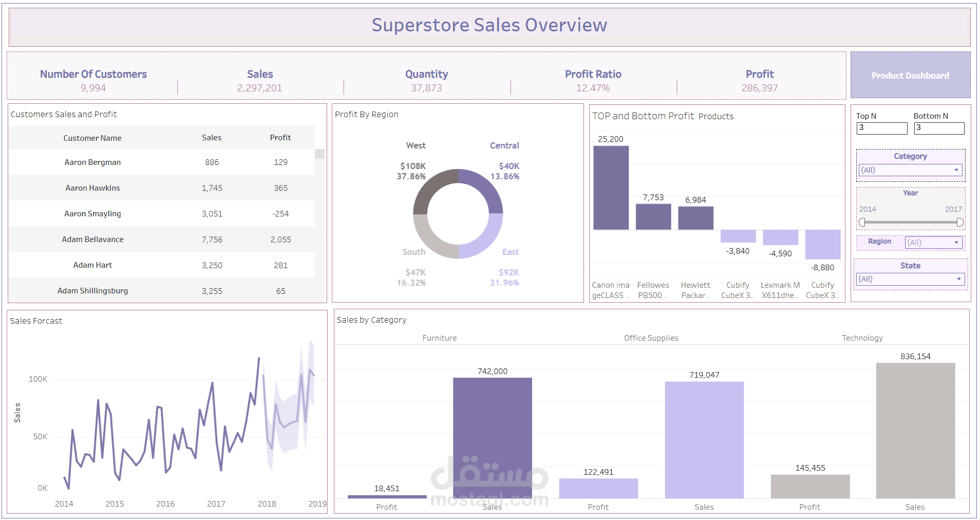Click the 100K label on Sales axis
Image resolution: width=980 pixels, height=520 pixels.
[38, 379]
